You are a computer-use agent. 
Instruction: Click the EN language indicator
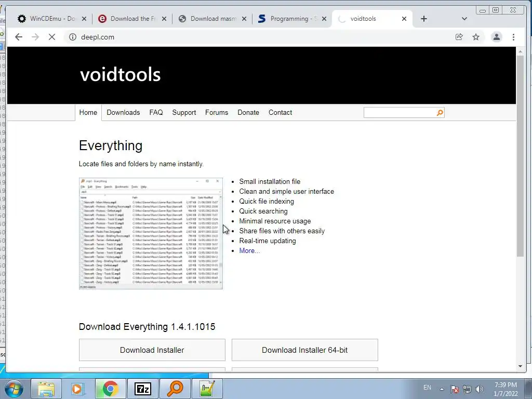point(427,388)
